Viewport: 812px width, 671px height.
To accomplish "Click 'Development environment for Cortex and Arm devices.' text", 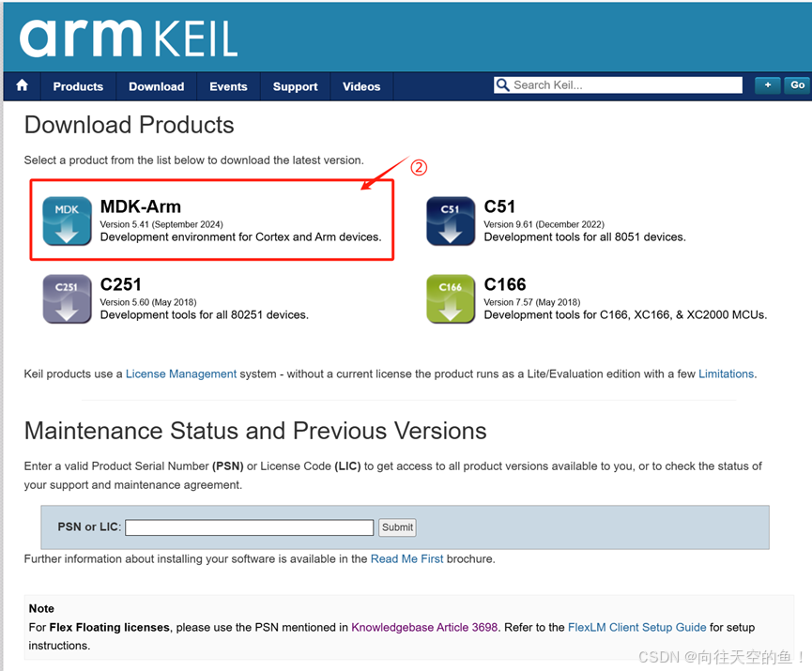I will (241, 237).
